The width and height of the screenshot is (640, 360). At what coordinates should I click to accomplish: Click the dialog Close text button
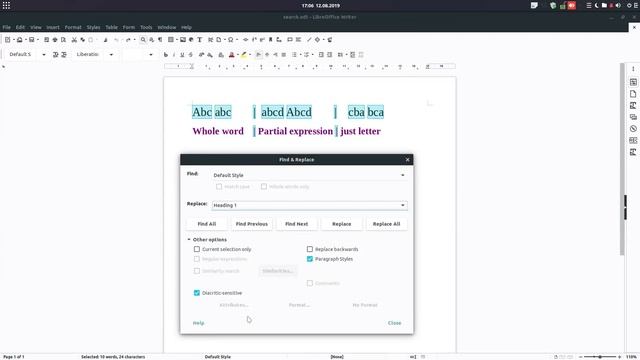click(x=395, y=323)
